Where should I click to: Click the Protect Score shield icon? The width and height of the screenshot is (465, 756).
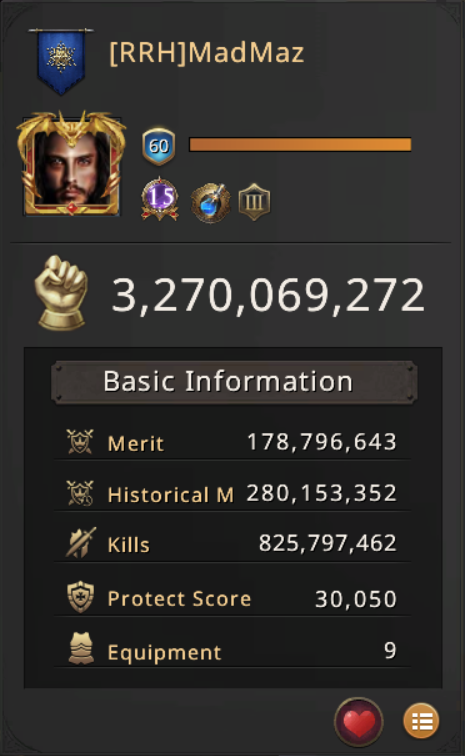[80, 597]
